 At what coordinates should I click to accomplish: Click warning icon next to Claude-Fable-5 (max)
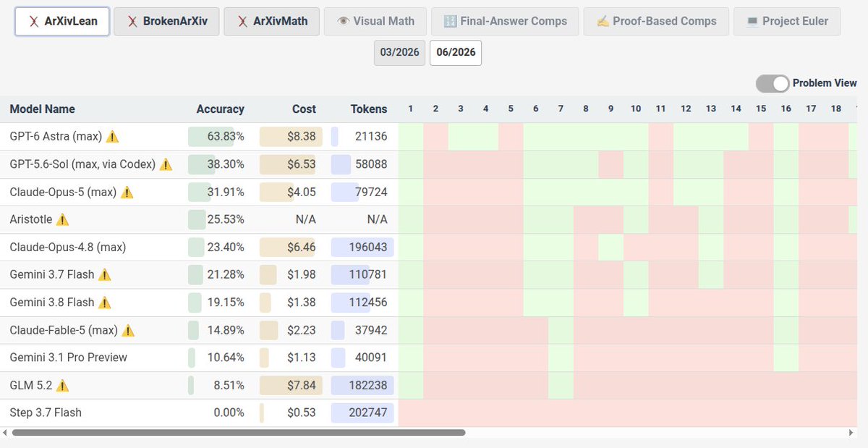(x=128, y=330)
